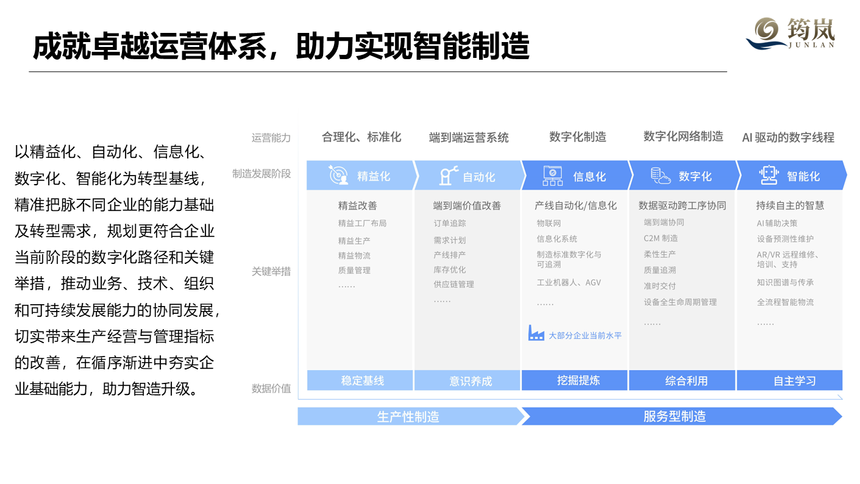Select the 订单追踪 item
Viewport: 860px width, 484px height.
(450, 223)
